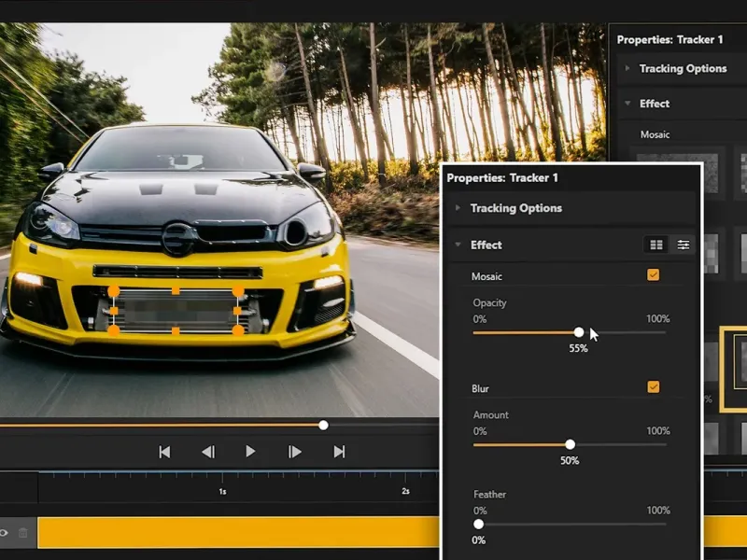Delete the tracker track with trash icon
The image size is (747, 560).
coord(23,533)
